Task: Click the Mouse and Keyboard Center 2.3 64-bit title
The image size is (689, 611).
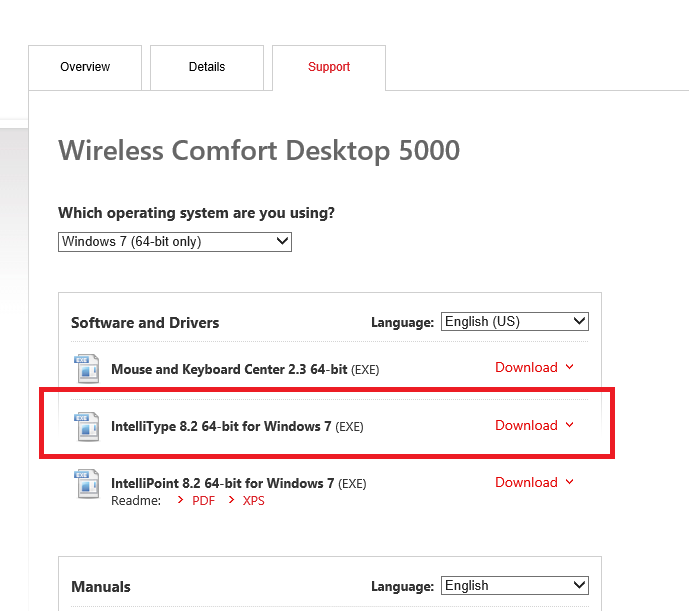Action: coord(229,369)
